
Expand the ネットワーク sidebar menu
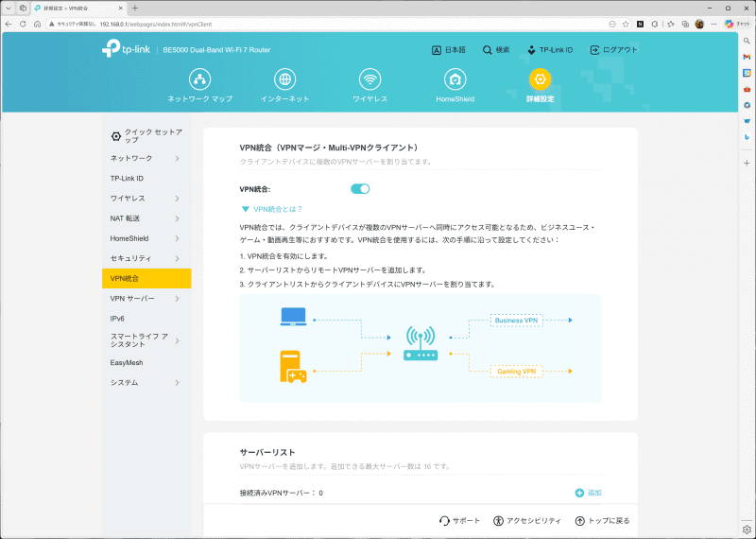click(x=146, y=158)
